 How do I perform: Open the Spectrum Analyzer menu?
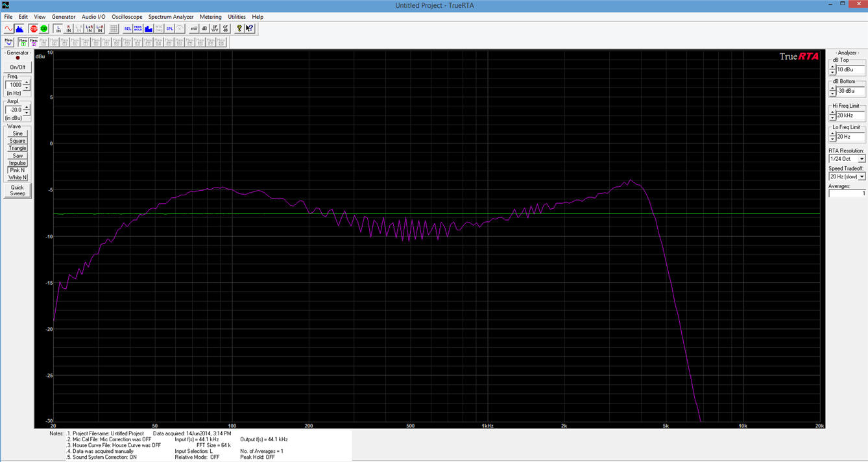pos(172,17)
